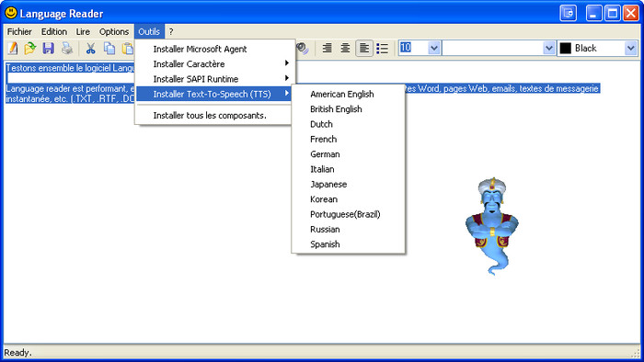
Task: Select Portuguese(Brazil) TTS option
Action: pyautogui.click(x=349, y=214)
